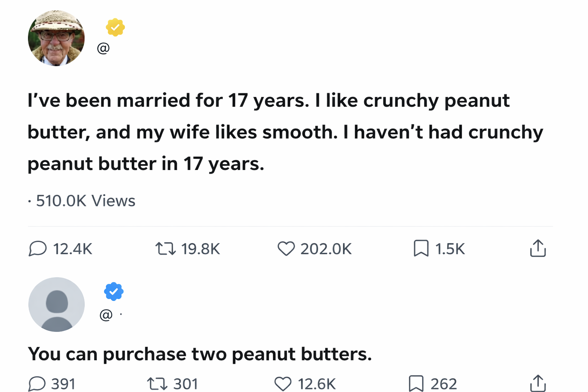Image resolution: width=588 pixels, height=392 pixels.
Task: Like the reply showing 12.6K likes
Action: pyautogui.click(x=283, y=383)
